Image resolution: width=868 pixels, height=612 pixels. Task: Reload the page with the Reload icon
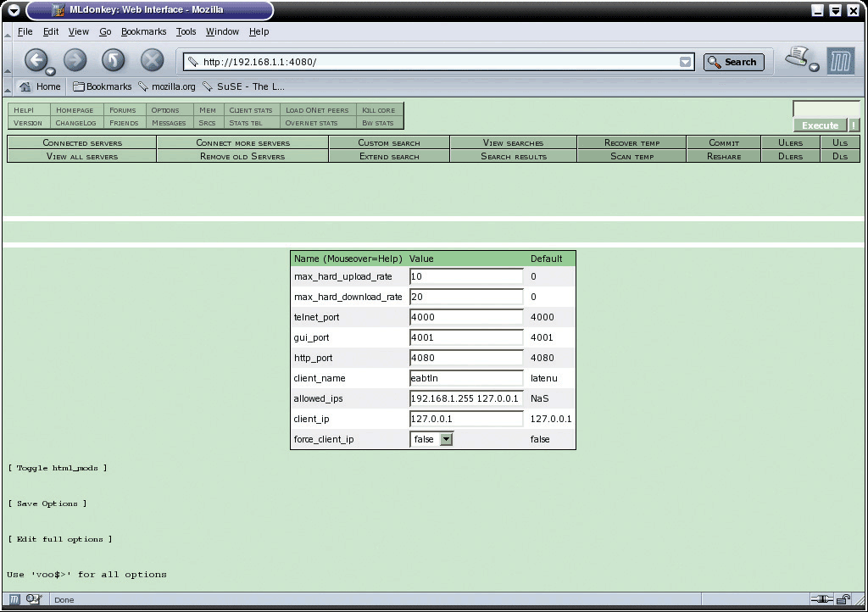113,60
